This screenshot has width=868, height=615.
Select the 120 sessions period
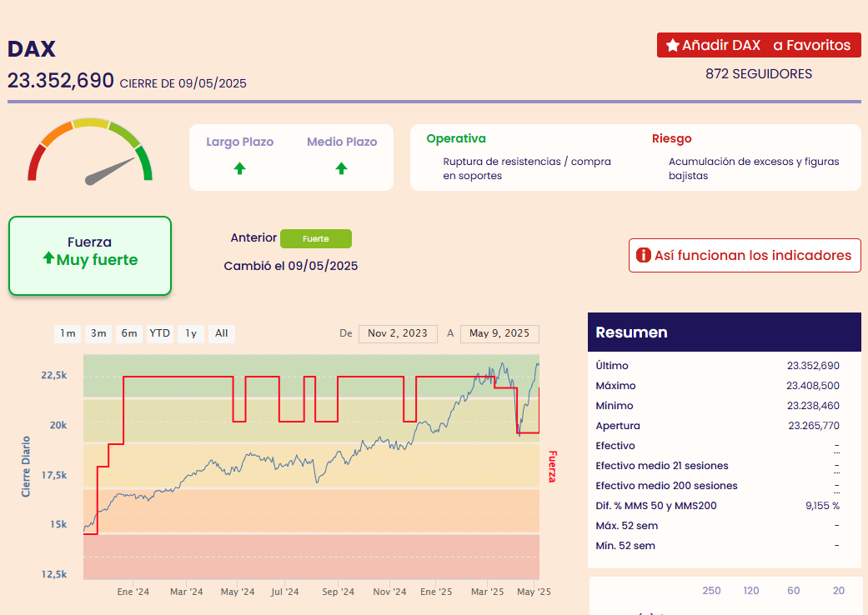(751, 591)
